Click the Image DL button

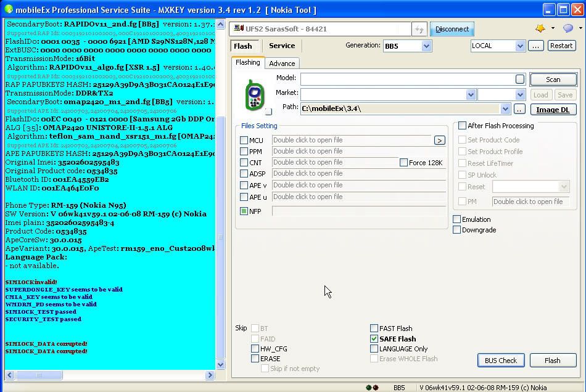(553, 110)
